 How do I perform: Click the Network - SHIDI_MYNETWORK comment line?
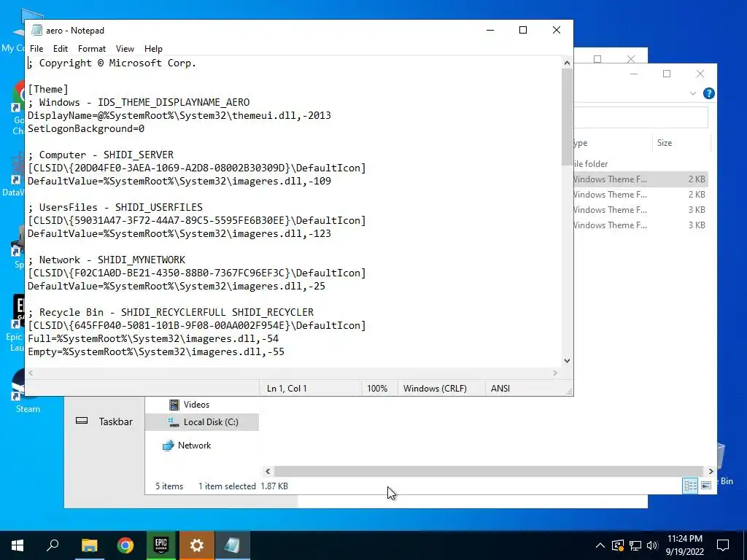(107, 260)
